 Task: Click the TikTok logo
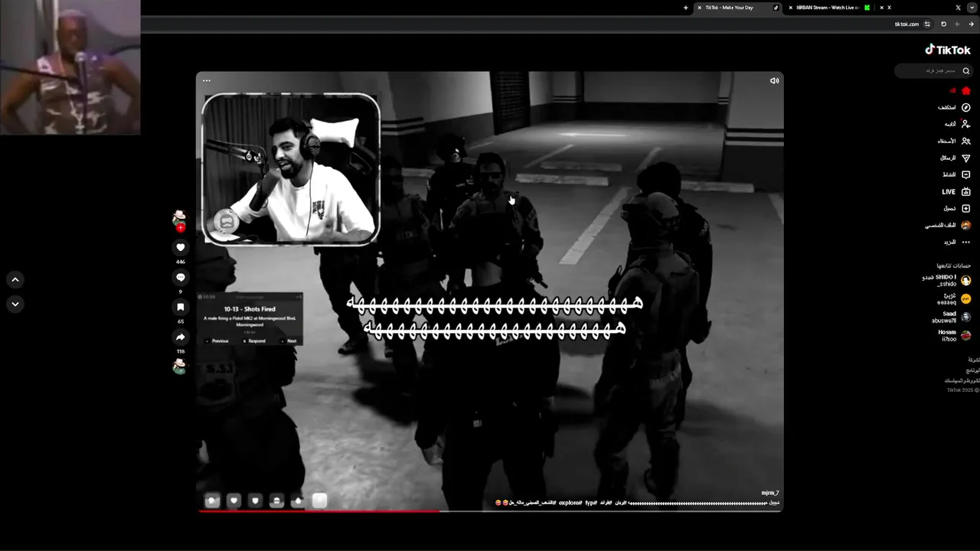[x=948, y=50]
